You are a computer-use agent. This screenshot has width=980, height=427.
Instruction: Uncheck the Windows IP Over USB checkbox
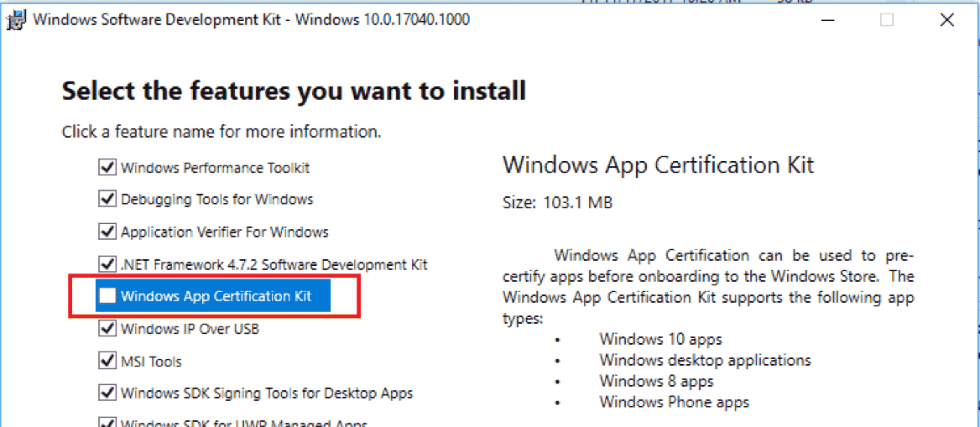click(x=107, y=328)
